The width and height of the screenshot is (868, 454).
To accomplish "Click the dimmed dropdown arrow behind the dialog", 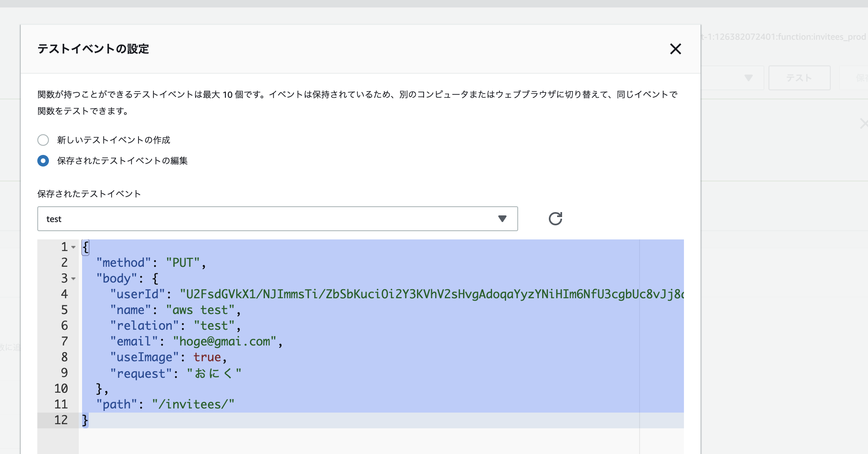I will pos(748,78).
